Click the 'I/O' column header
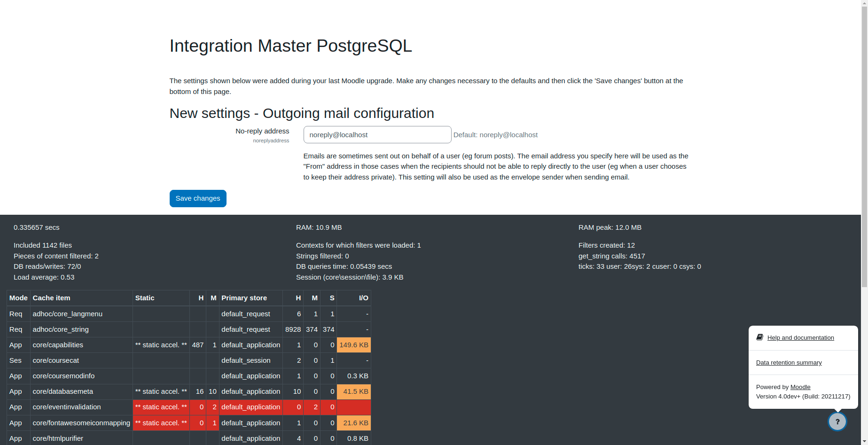The width and height of the screenshot is (868, 445). [354, 298]
